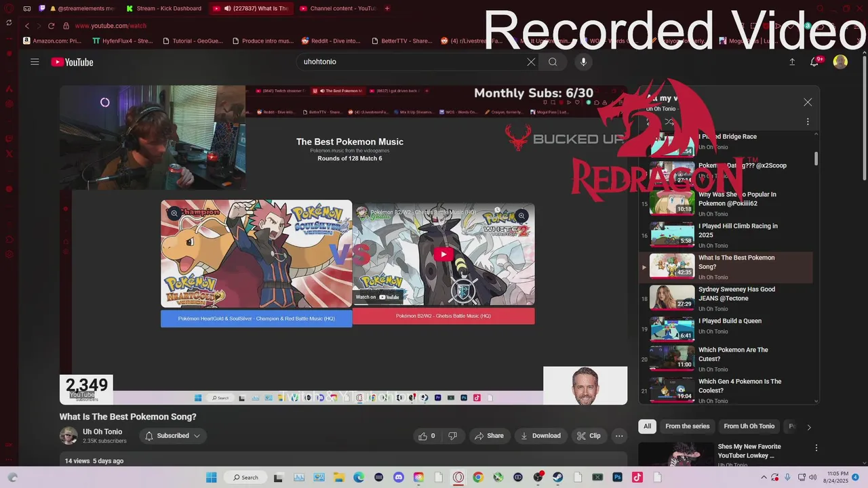Open the more options on first recommended video

click(x=816, y=448)
